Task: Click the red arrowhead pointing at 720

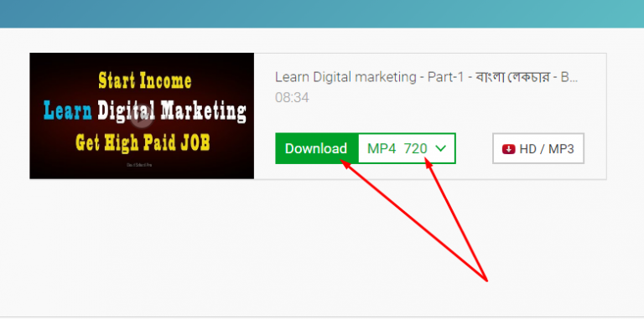Action: (428, 163)
